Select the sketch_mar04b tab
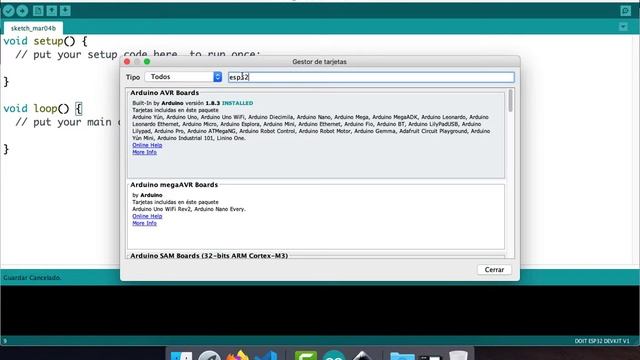This screenshot has height=360, width=640. coord(33,28)
